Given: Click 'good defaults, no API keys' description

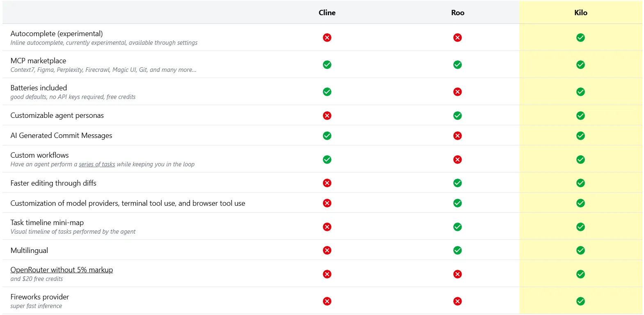Looking at the screenshot, I should [73, 97].
